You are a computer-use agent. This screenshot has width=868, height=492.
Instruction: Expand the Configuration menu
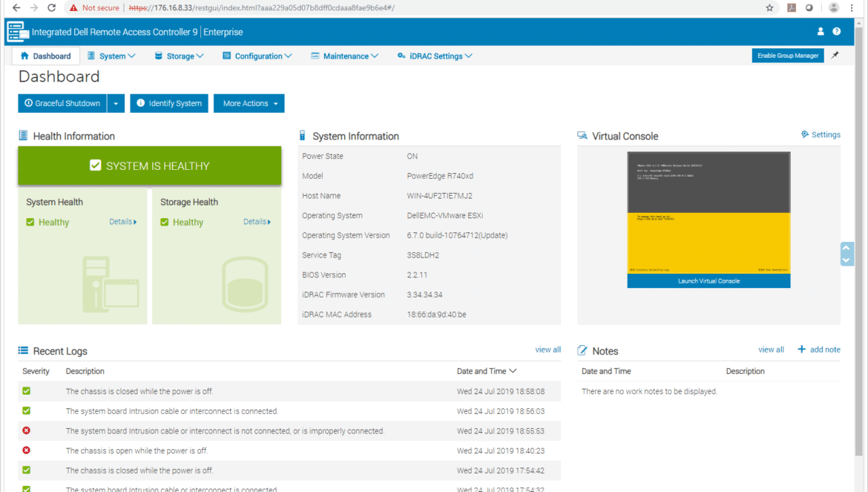pyautogui.click(x=257, y=56)
